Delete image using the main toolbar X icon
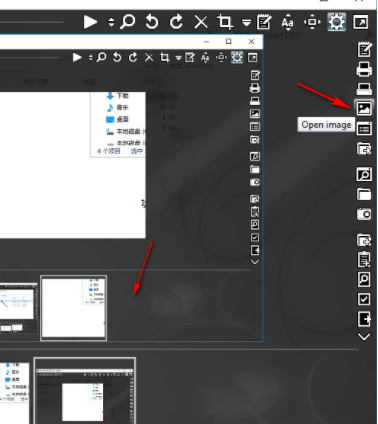Viewport: 378px width, 424px height. click(201, 22)
